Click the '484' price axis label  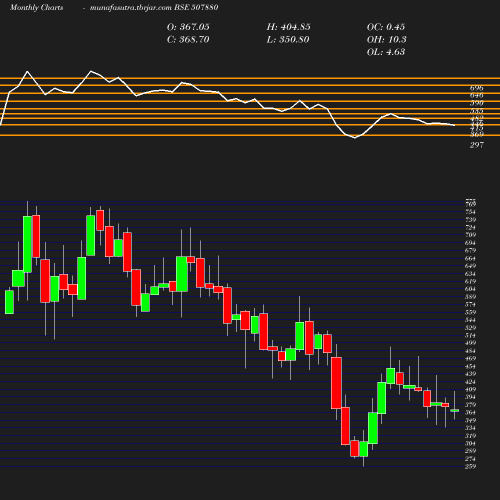pyautogui.click(x=470, y=351)
